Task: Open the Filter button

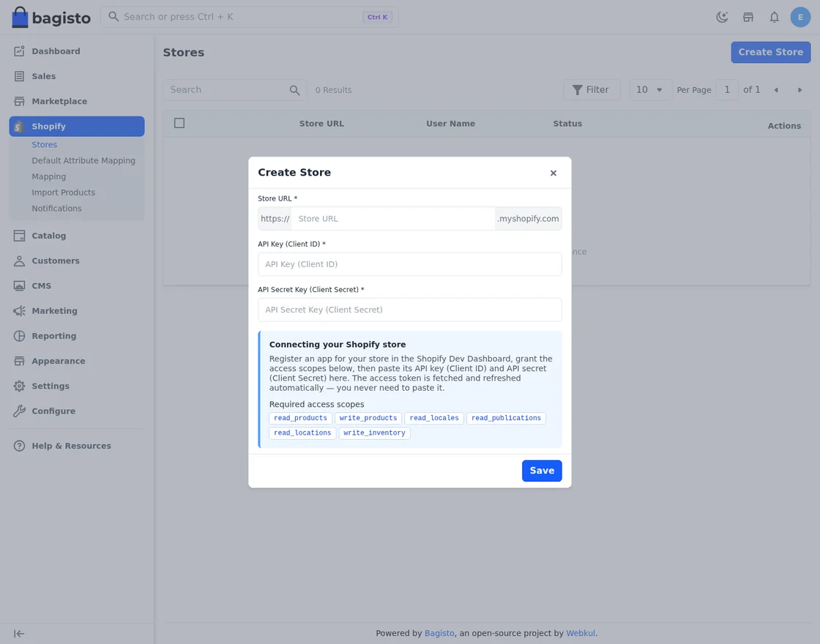Action: point(592,90)
